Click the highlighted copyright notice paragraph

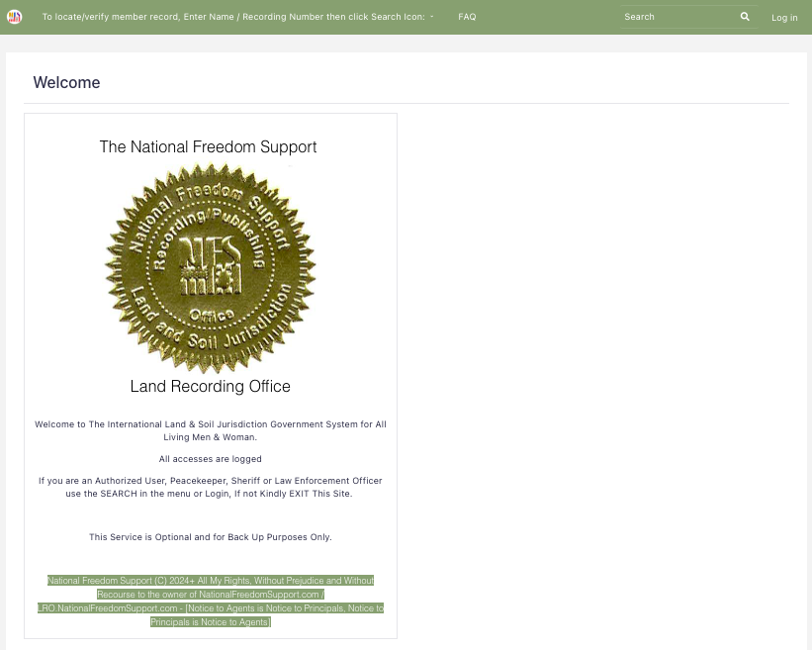211,602
